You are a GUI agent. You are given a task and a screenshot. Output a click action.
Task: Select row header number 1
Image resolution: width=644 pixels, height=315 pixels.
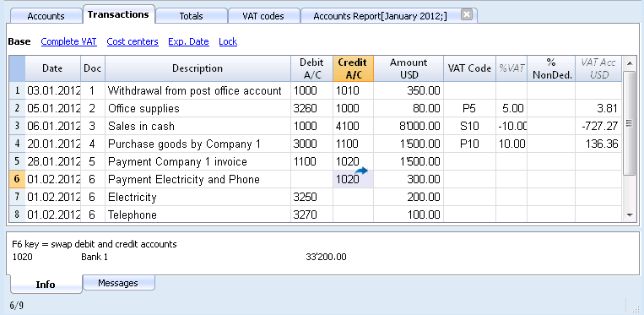coord(17,90)
